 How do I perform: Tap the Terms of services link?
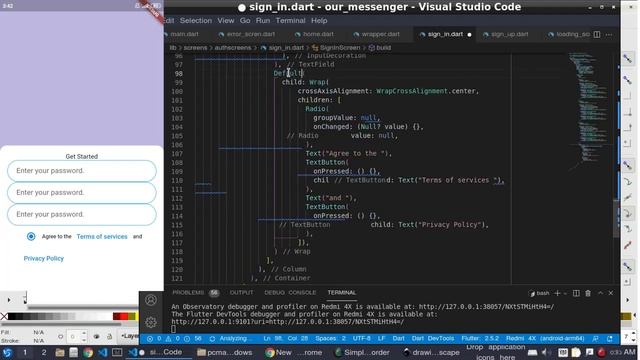pyautogui.click(x=102, y=237)
